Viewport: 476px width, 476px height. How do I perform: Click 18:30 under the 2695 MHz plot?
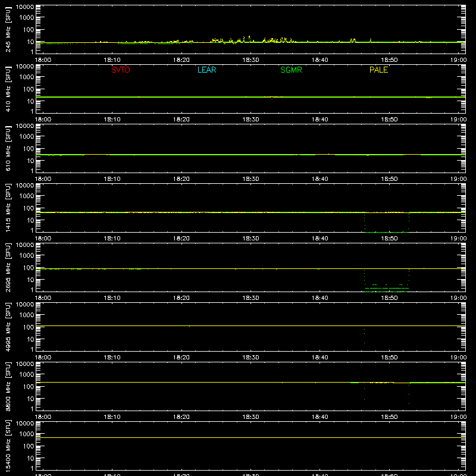(250, 298)
